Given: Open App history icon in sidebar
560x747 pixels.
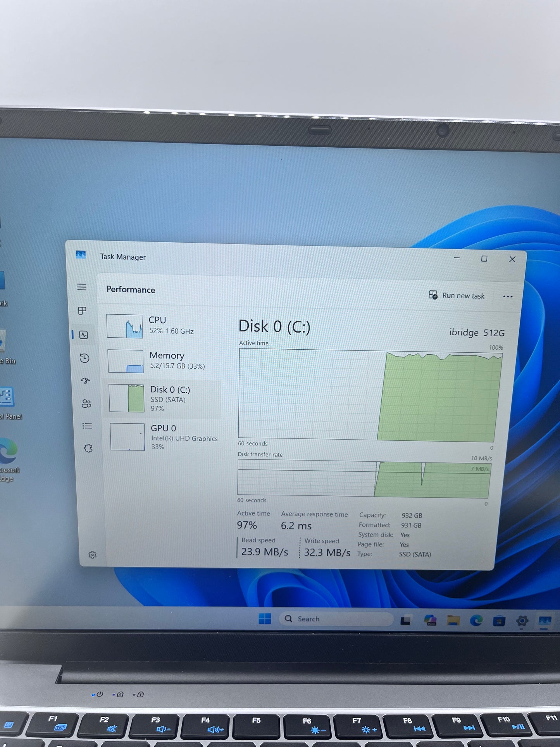Looking at the screenshot, I should [84, 358].
